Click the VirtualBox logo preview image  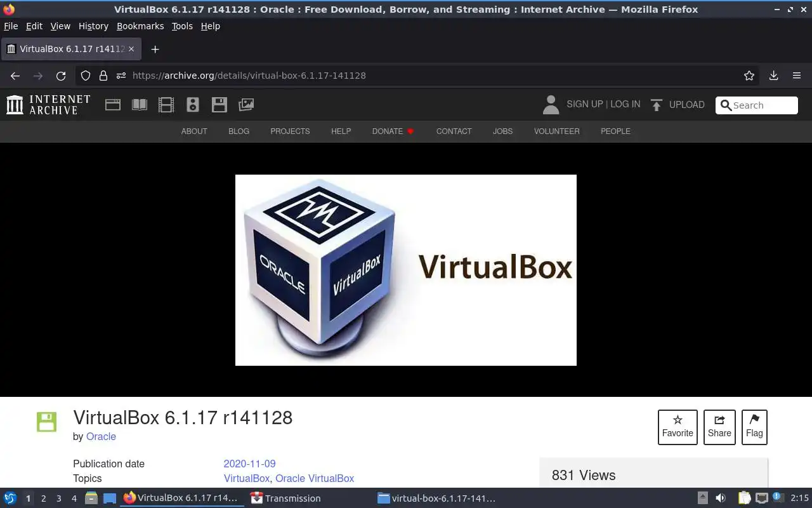(406, 270)
